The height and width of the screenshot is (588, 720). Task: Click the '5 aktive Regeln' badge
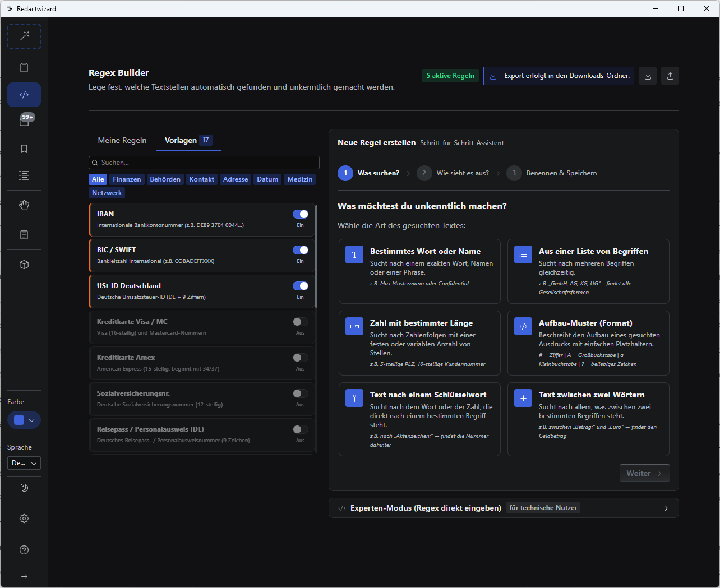pos(450,76)
